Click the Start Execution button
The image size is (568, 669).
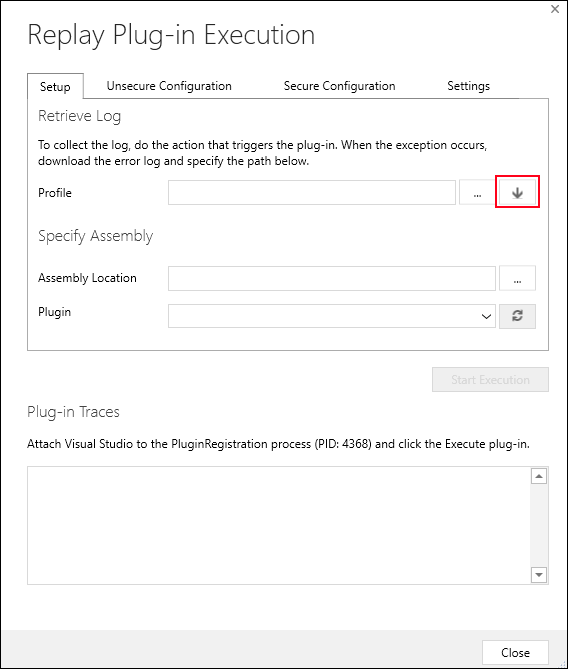[490, 379]
